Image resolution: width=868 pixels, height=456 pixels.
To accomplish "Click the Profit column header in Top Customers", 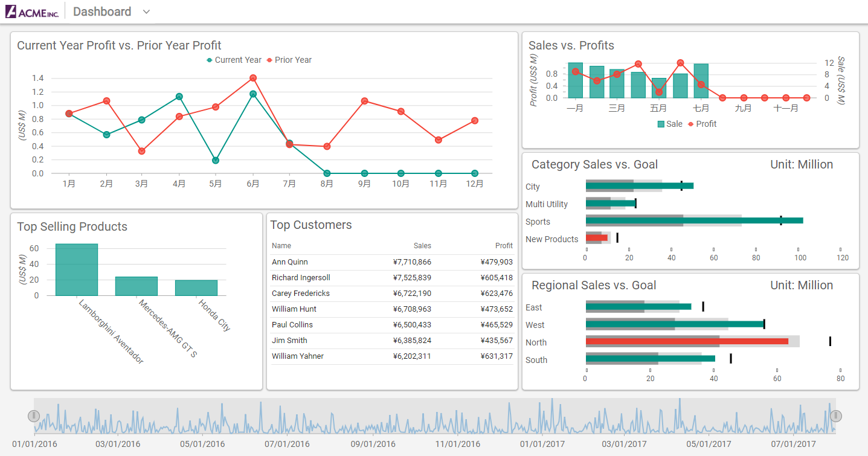I will click(x=504, y=246).
